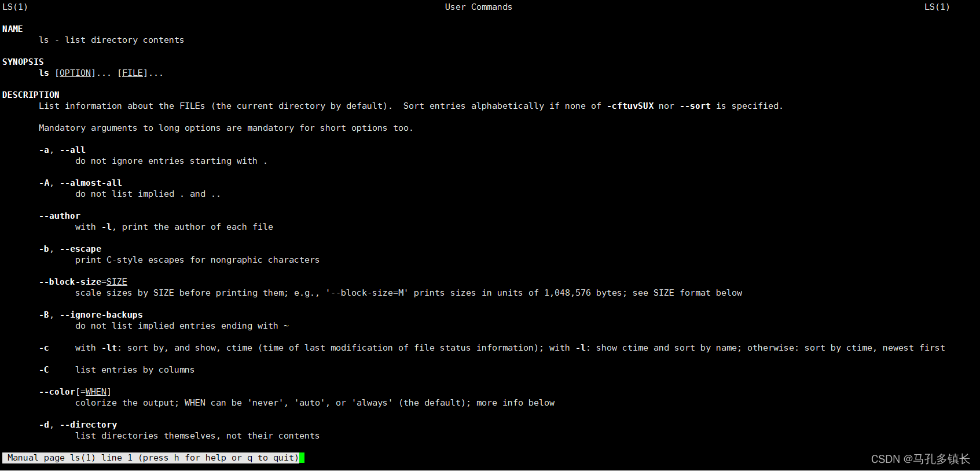Viewport: 980px width, 471px height.
Task: Click 'User Commands' header title
Action: pyautogui.click(x=479, y=7)
